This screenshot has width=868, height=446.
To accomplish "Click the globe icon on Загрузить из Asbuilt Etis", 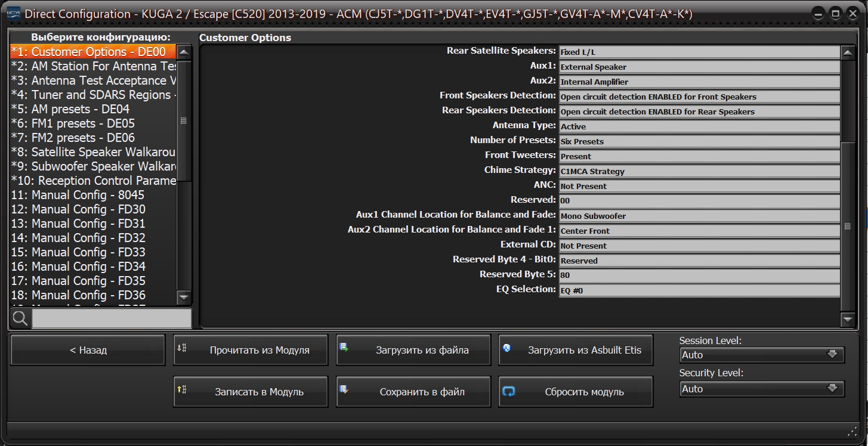I will pos(506,348).
